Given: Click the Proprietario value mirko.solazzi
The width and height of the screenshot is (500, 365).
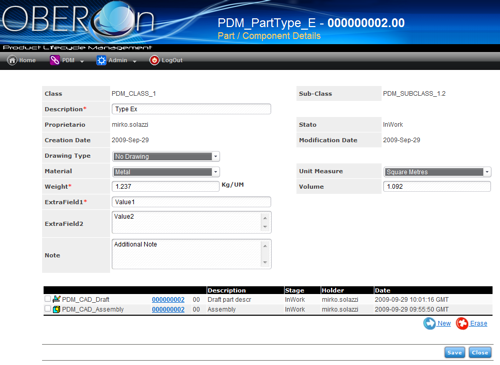Looking at the screenshot, I should (130, 125).
